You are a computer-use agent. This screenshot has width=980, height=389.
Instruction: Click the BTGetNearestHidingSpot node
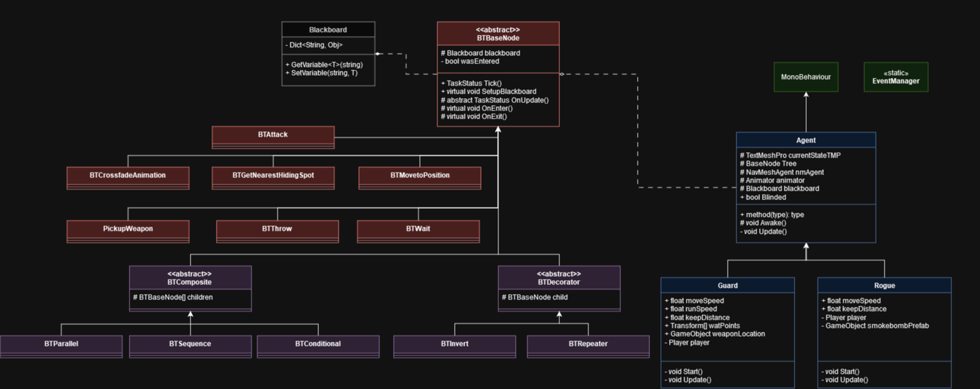coord(273,176)
